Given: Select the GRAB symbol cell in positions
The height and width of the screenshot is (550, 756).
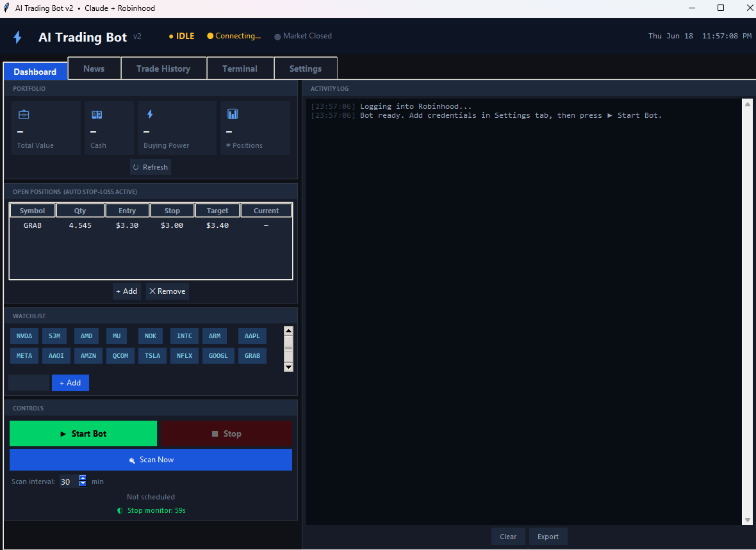Looking at the screenshot, I should [32, 225].
